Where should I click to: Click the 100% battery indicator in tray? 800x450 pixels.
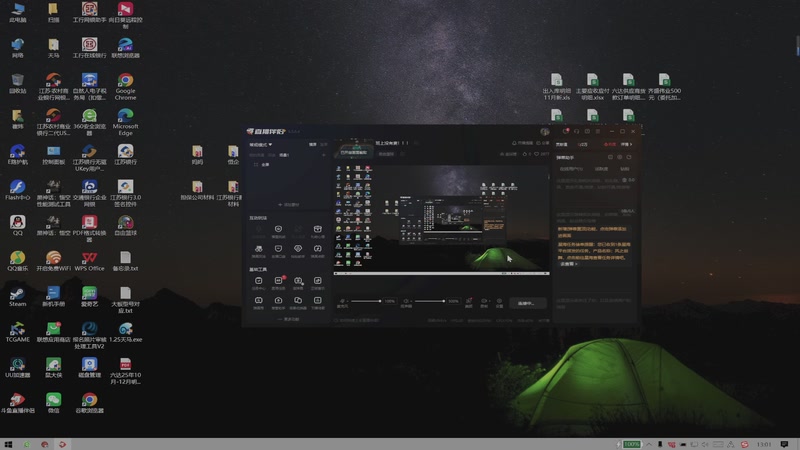click(x=631, y=444)
